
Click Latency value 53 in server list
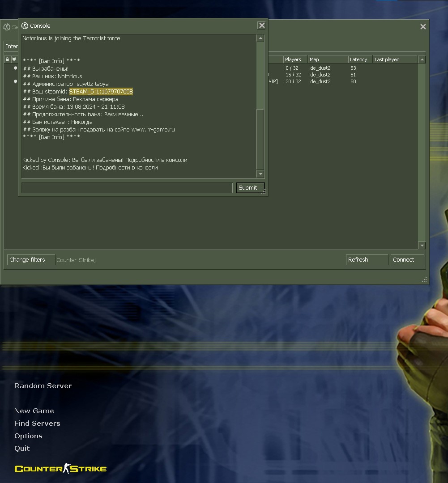pyautogui.click(x=353, y=68)
